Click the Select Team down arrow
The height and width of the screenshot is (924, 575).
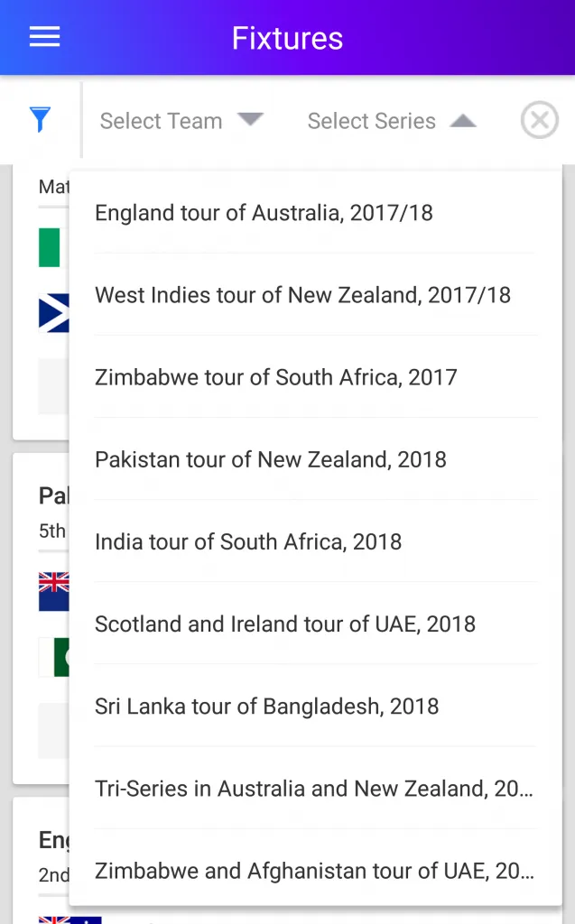point(250,119)
